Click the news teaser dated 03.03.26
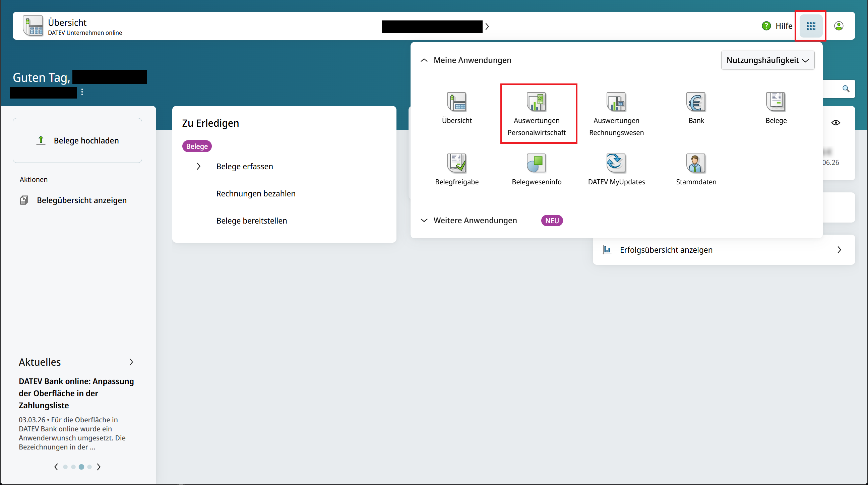868x485 pixels. pyautogui.click(x=72, y=433)
